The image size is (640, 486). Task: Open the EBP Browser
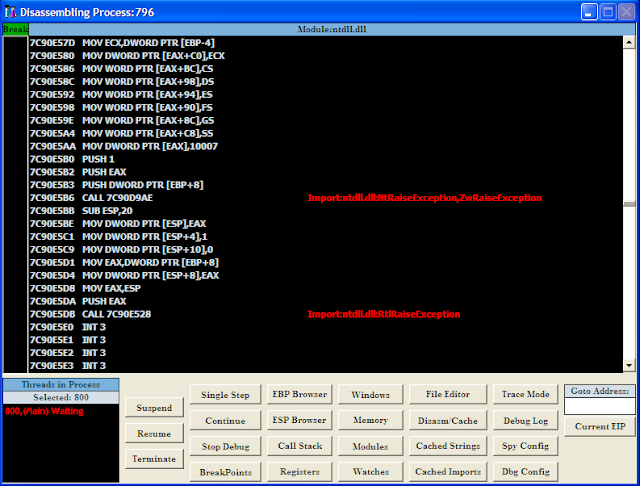click(x=300, y=394)
